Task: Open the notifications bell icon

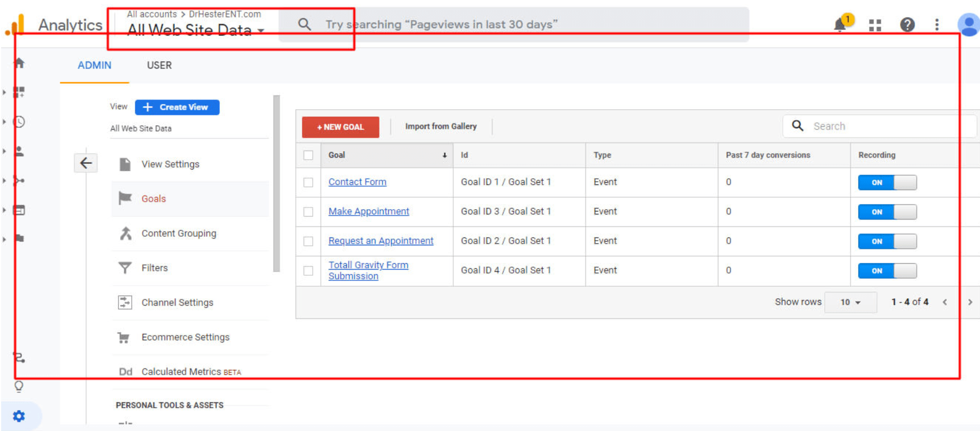Action: (841, 25)
